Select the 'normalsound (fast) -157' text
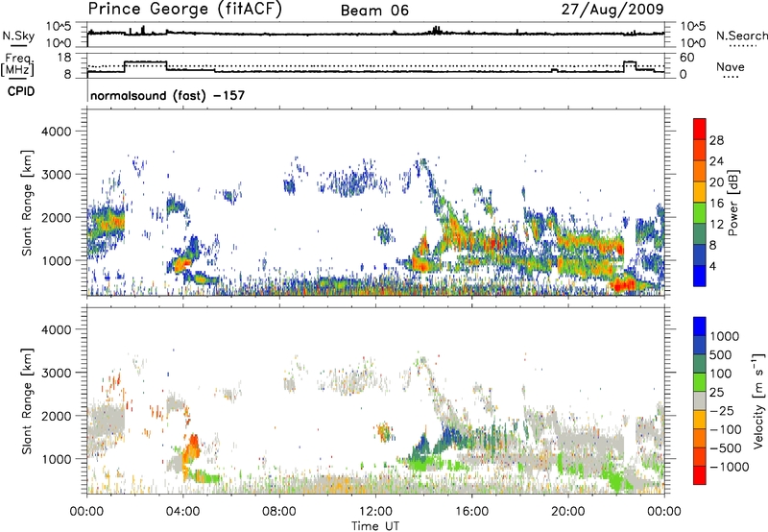Image resolution: width=768 pixels, height=532 pixels. coord(167,95)
